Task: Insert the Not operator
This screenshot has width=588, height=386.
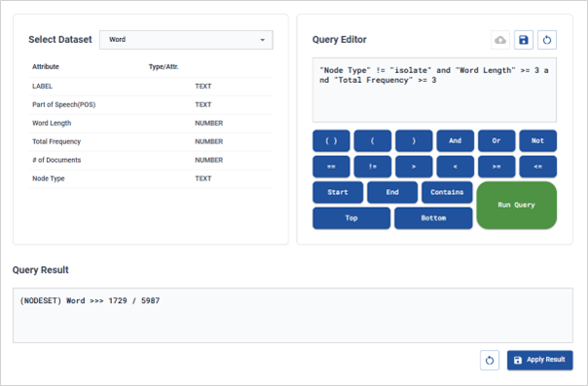Action: coord(537,140)
